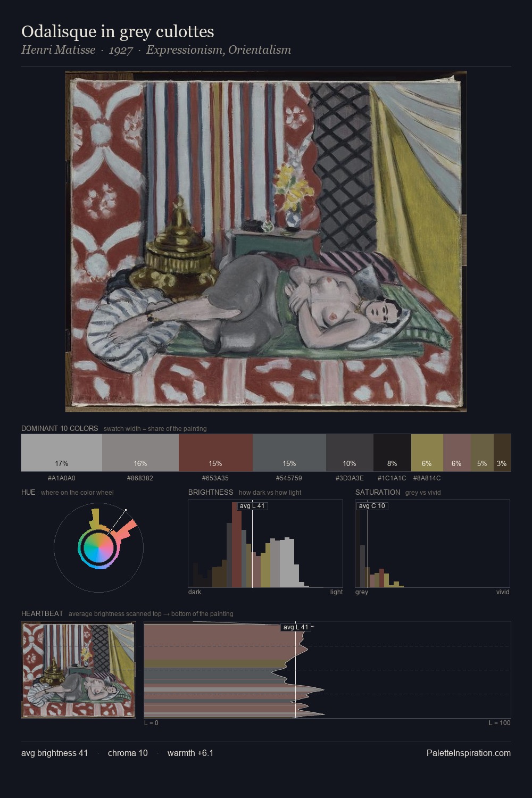The height and width of the screenshot is (798, 532).
Task: Click the 'avg L 41' brightness label
Action: [x=252, y=506]
